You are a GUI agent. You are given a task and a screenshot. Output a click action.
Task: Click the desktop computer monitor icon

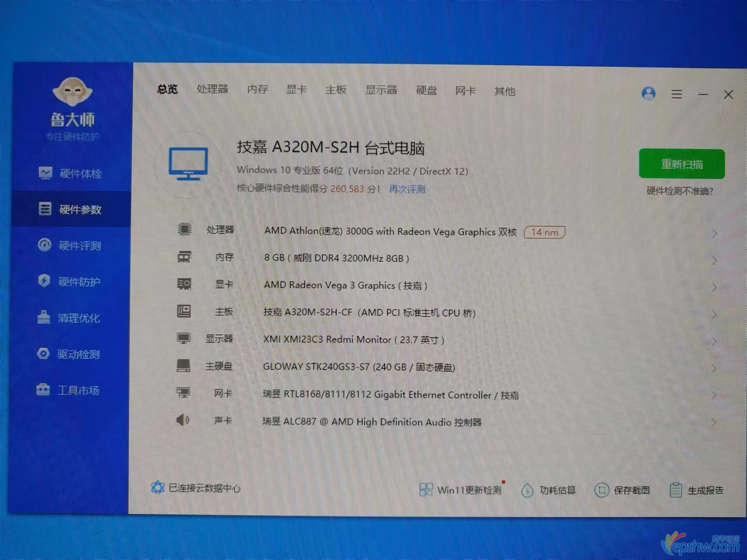point(188,164)
